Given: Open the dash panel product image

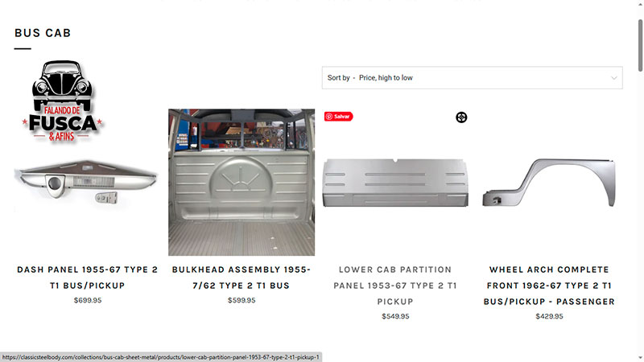Looking at the screenshot, I should coord(86,183).
